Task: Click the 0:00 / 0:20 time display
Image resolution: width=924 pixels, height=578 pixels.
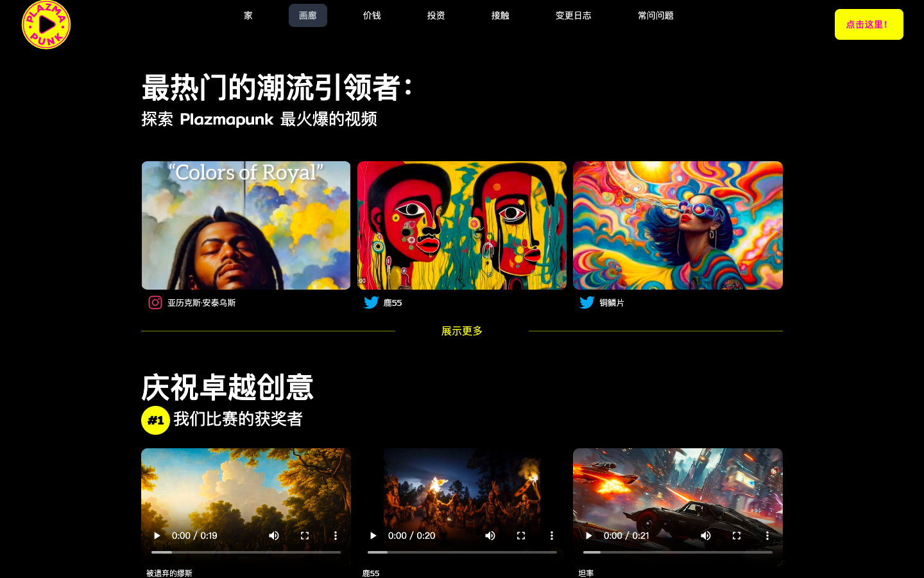Action: coord(411,536)
